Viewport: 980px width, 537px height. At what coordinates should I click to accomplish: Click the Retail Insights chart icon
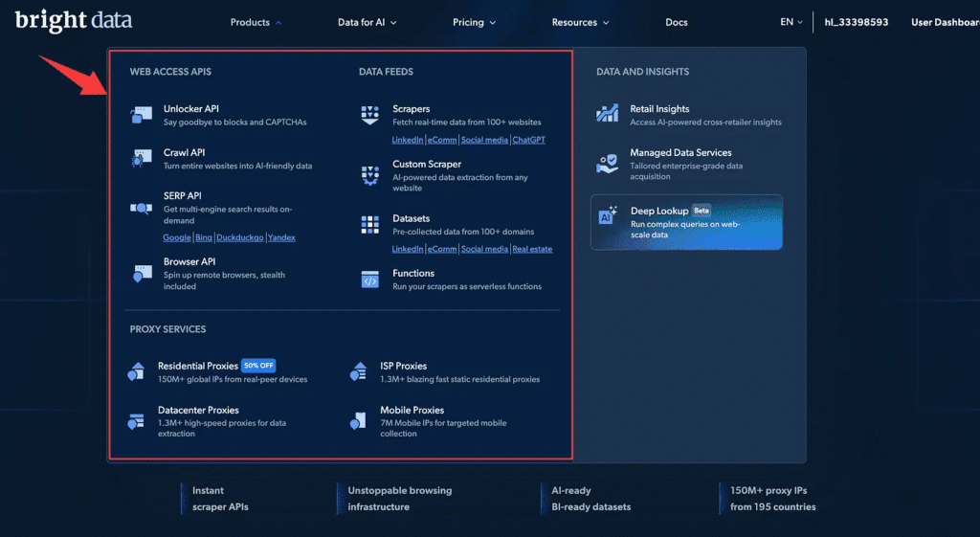pyautogui.click(x=607, y=115)
